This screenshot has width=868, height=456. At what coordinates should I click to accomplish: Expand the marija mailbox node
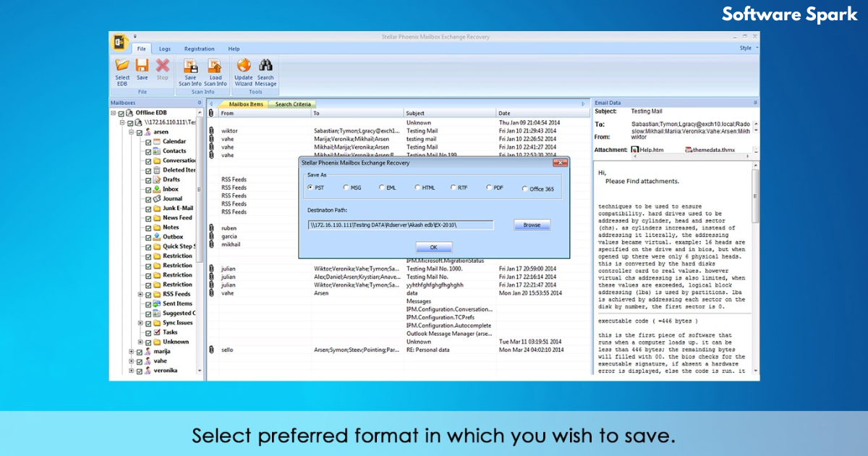click(132, 351)
